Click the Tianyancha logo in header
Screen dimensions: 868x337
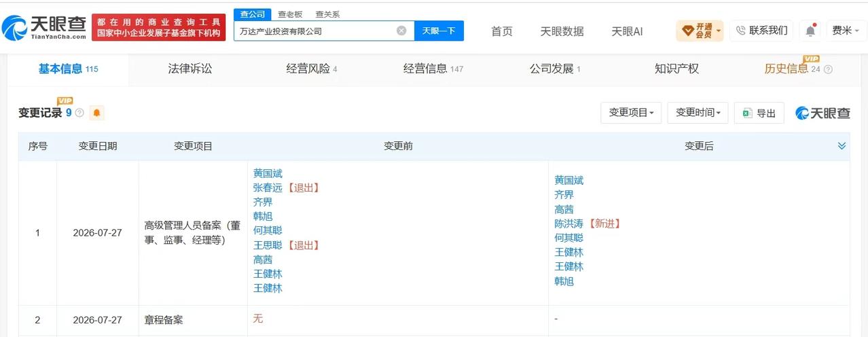pyautogui.click(x=44, y=27)
